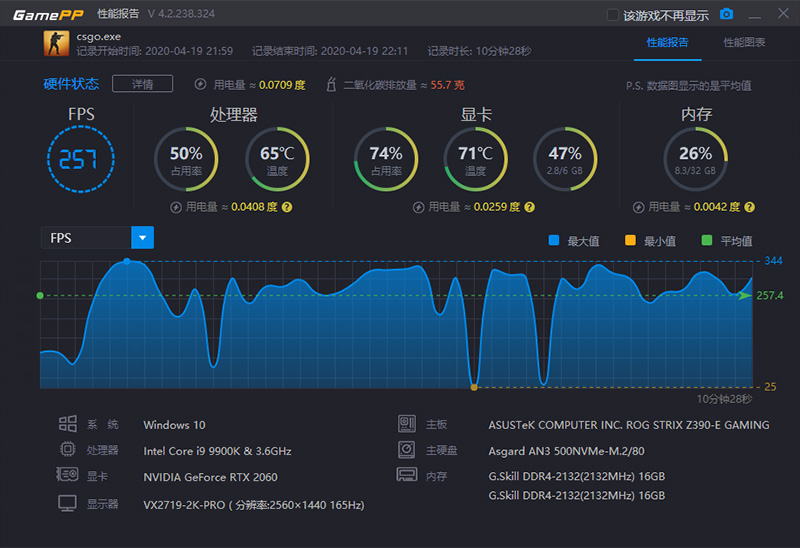Click help icon beside CPU power 0.0408 度
Image resolution: width=800 pixels, height=548 pixels.
click(287, 207)
